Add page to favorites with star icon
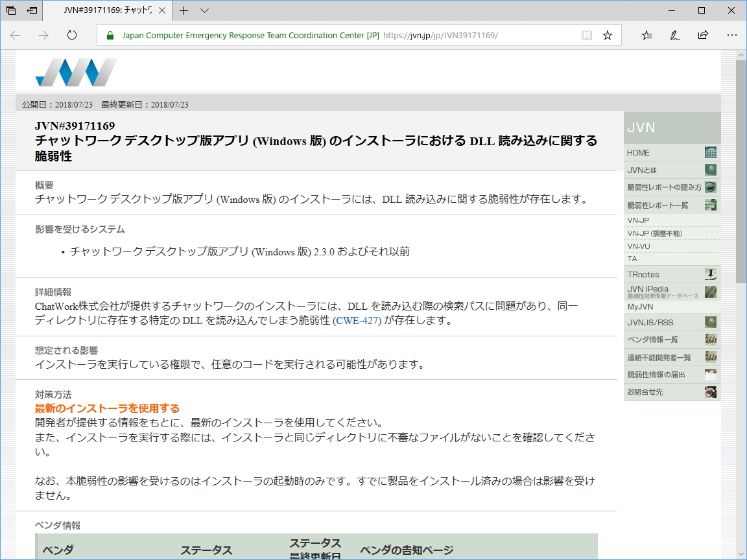Screen dimensions: 747x560 point(608,35)
